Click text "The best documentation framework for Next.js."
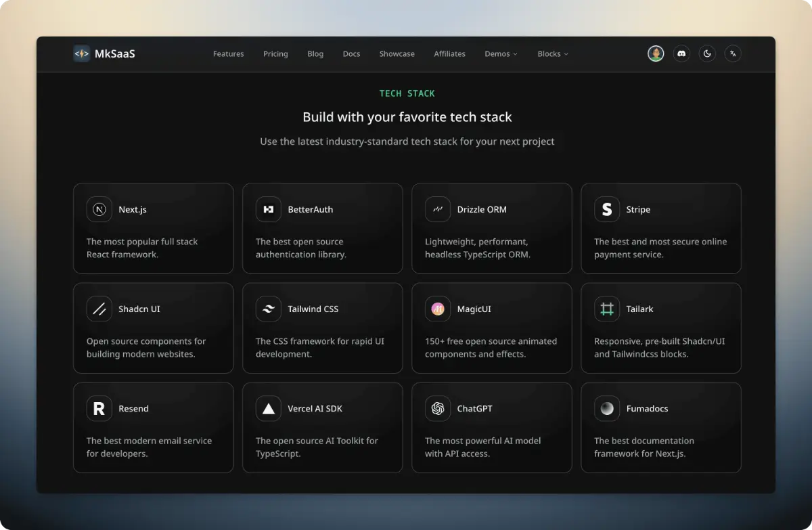 [x=644, y=447]
